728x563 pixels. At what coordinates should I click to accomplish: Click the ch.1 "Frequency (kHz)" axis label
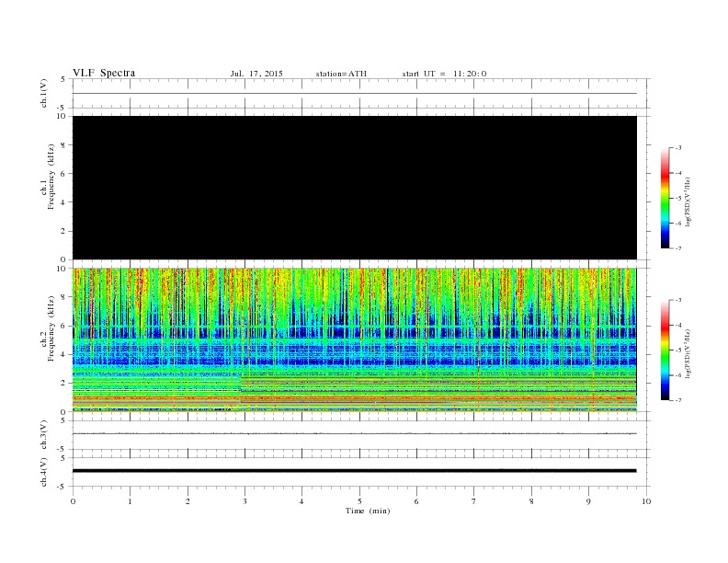coord(51,177)
